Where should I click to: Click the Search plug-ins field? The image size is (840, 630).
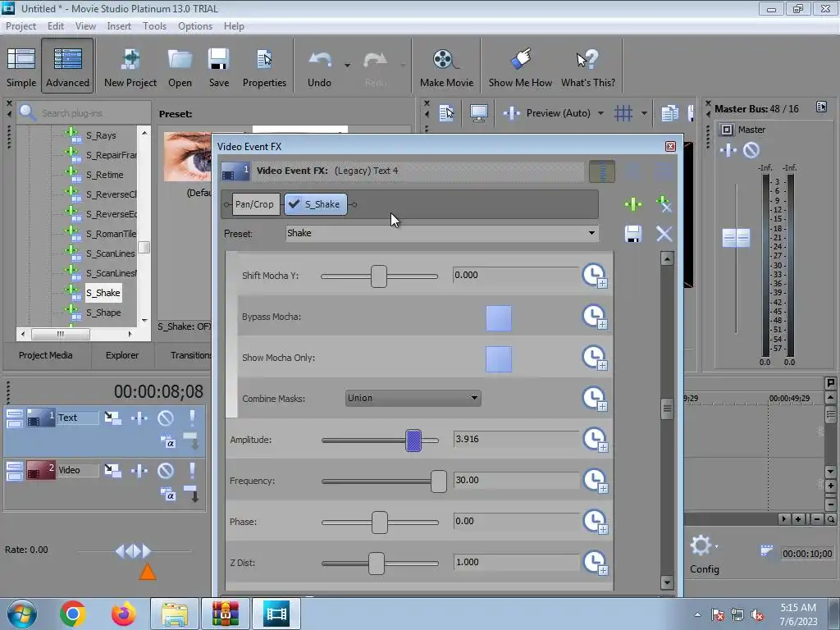tap(84, 113)
